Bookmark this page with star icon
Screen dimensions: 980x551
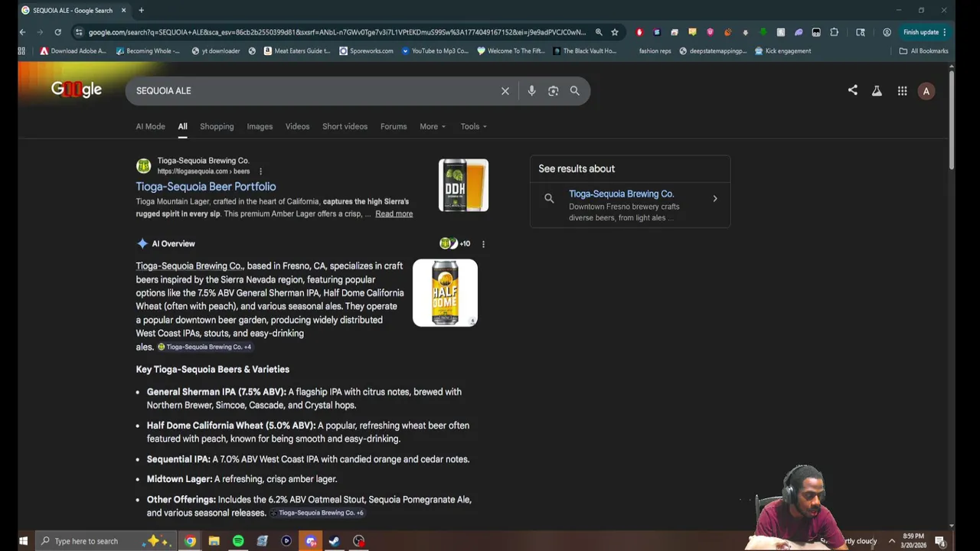coord(615,32)
